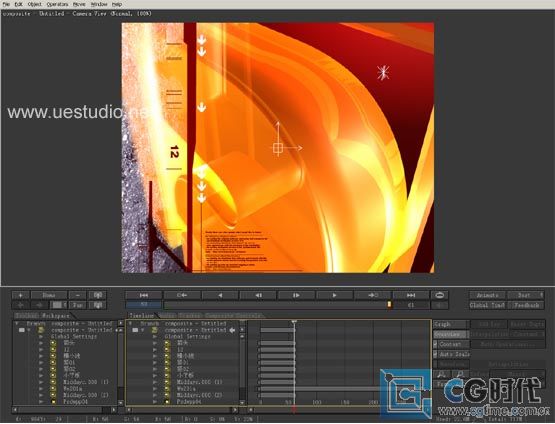Expand Global Settings in the Workspace tree

pos(41,337)
